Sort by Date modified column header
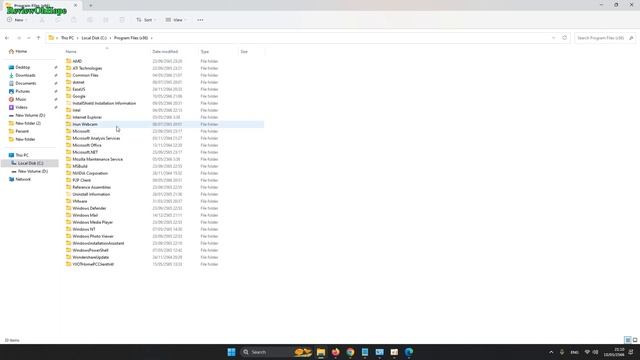This screenshot has width=640, height=360. click(174, 51)
